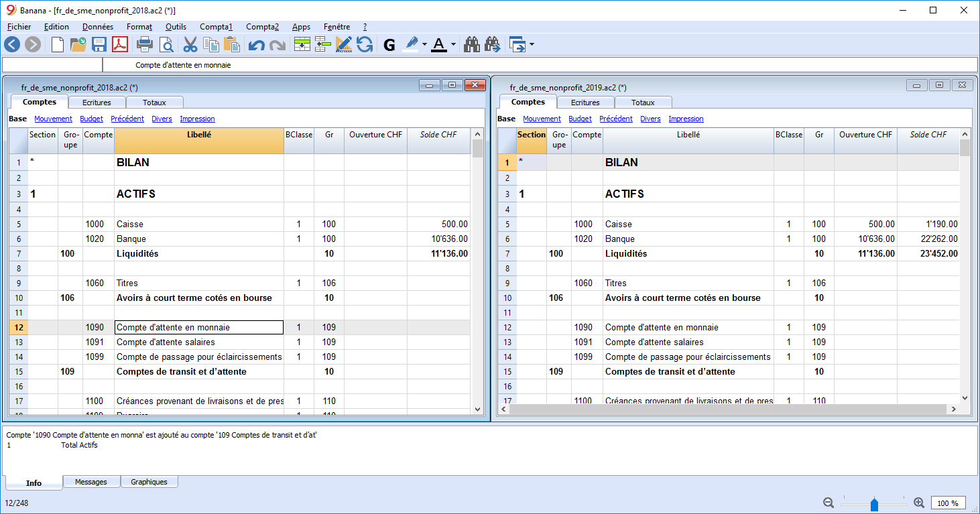Screen dimensions: 980x514
Task: Switch to Ecritures tab in 2019 window
Action: (x=585, y=103)
